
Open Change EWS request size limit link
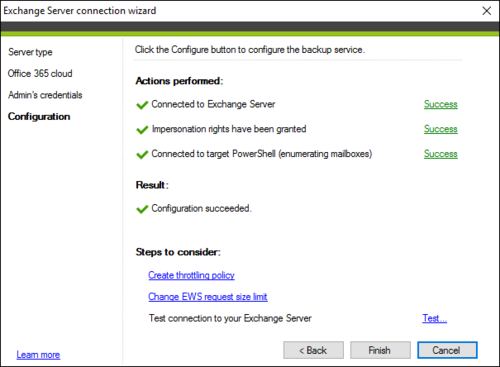[x=208, y=297]
